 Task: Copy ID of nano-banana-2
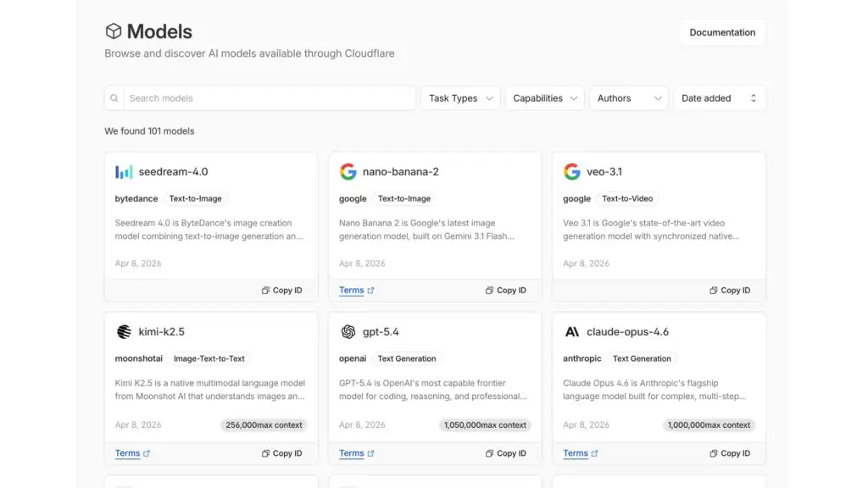point(506,290)
